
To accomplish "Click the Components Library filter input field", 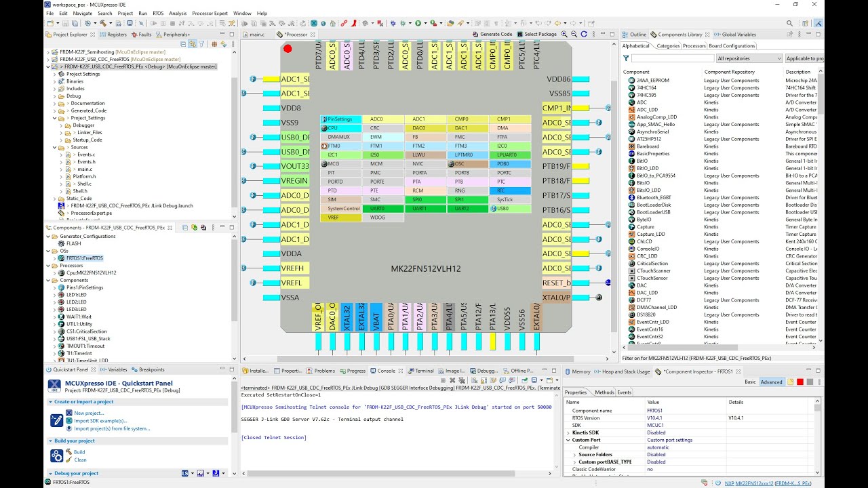I will (672, 58).
